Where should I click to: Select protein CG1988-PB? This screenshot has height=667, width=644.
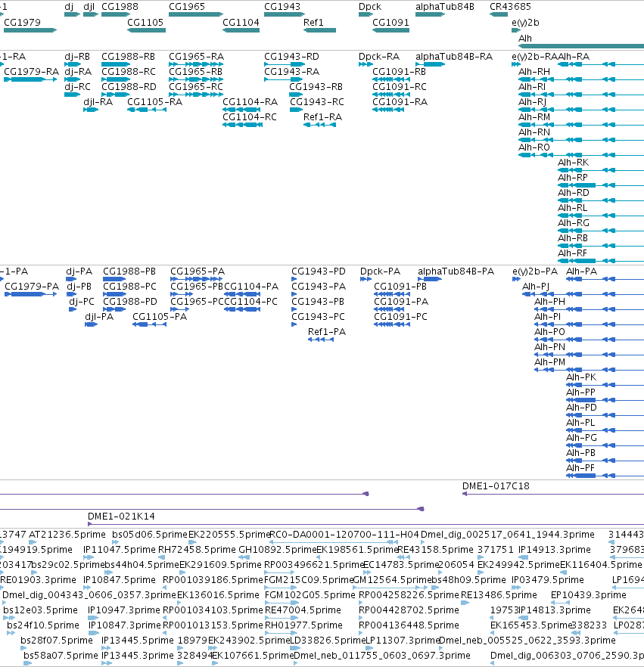[x=114, y=279]
